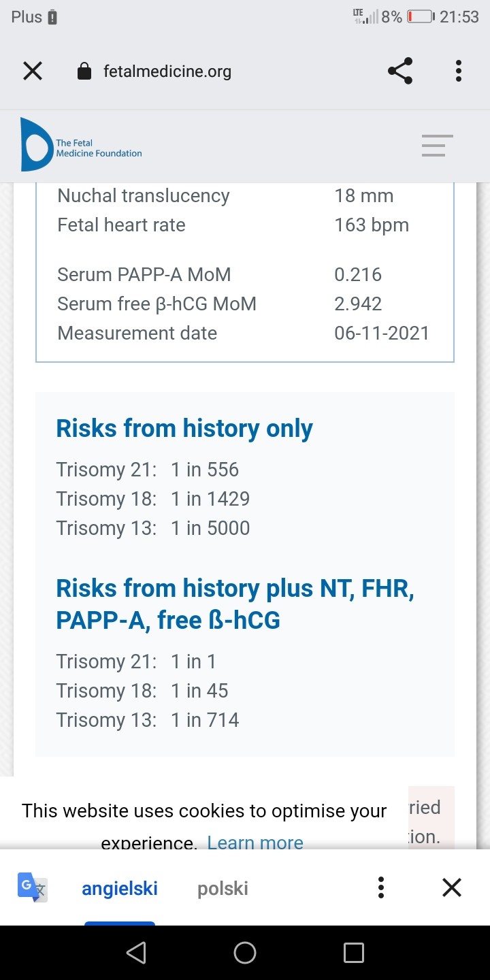490x980 pixels.
Task: Tap the Trisomy 18 1 in 45 result
Action: click(x=142, y=691)
